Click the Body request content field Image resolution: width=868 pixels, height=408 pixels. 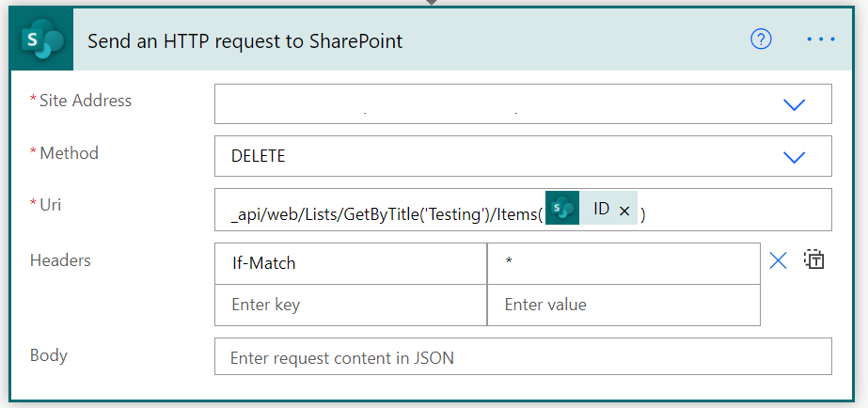[x=523, y=357]
